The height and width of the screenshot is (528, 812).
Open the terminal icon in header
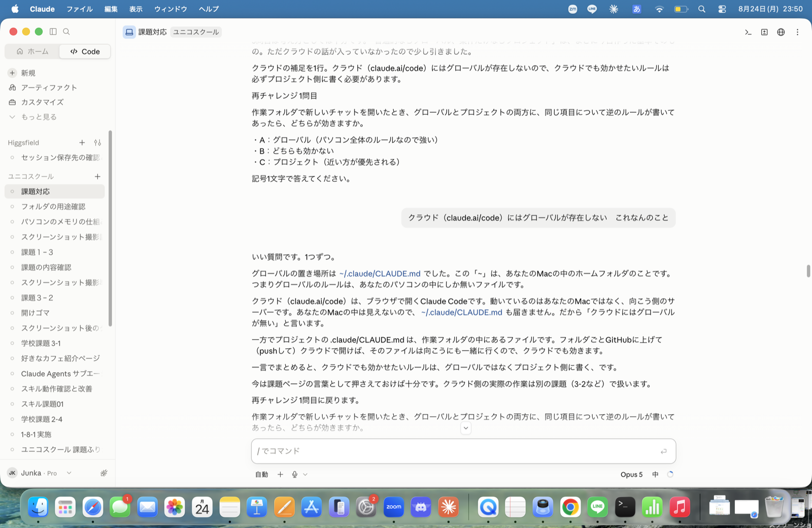coord(748,32)
